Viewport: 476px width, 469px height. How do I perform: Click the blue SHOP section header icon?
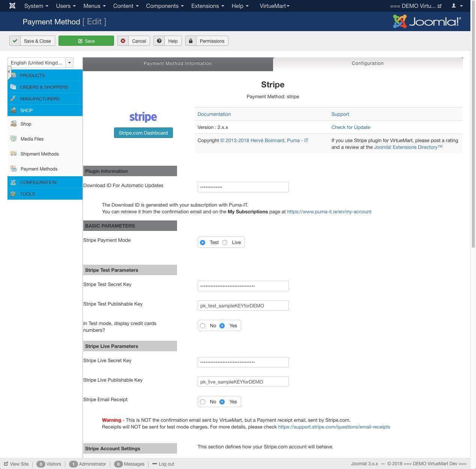[14, 110]
